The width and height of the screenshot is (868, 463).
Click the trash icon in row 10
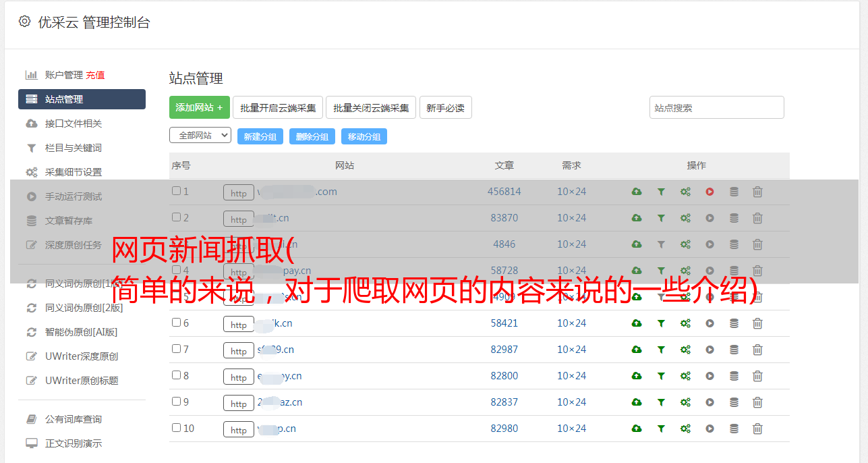[757, 429]
